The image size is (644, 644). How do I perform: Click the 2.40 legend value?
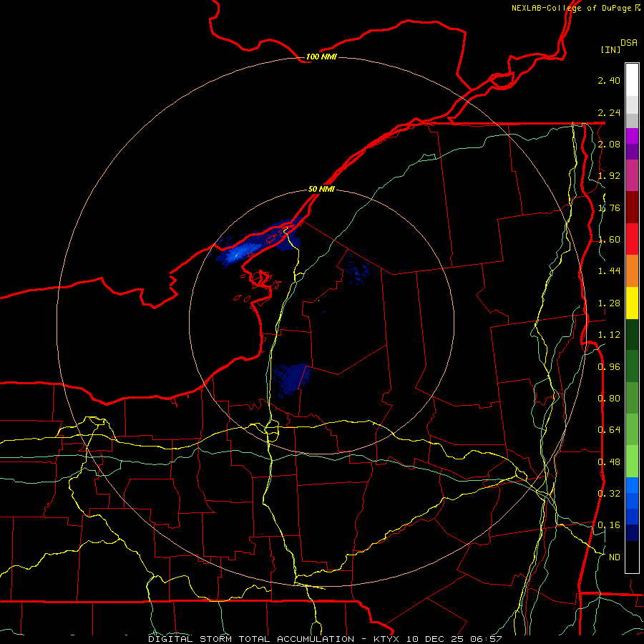coord(609,80)
